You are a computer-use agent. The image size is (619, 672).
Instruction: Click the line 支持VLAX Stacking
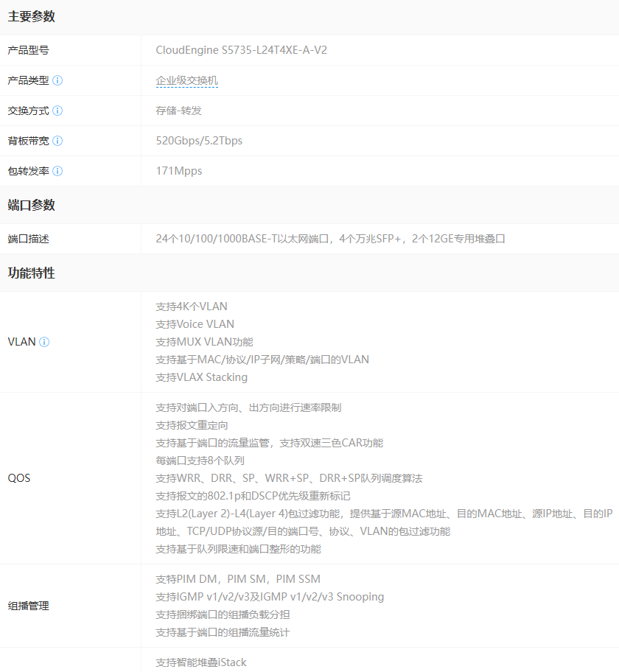tap(202, 377)
